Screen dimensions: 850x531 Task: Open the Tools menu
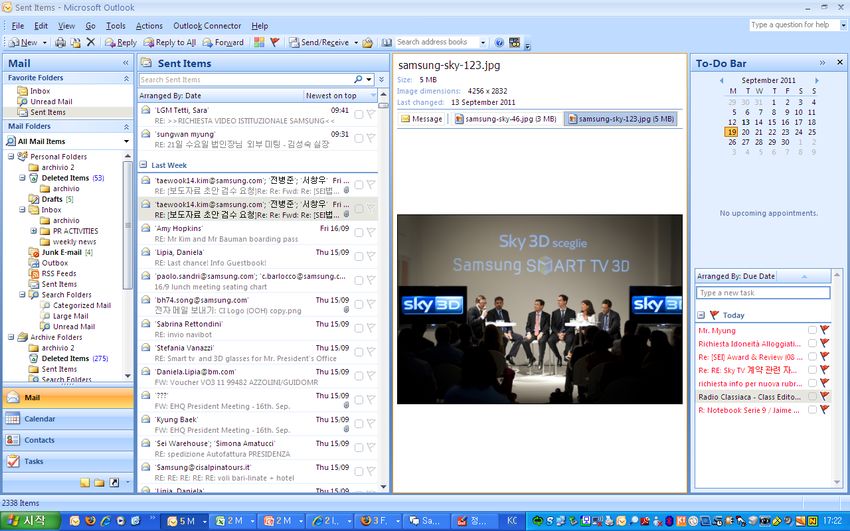[x=115, y=25]
